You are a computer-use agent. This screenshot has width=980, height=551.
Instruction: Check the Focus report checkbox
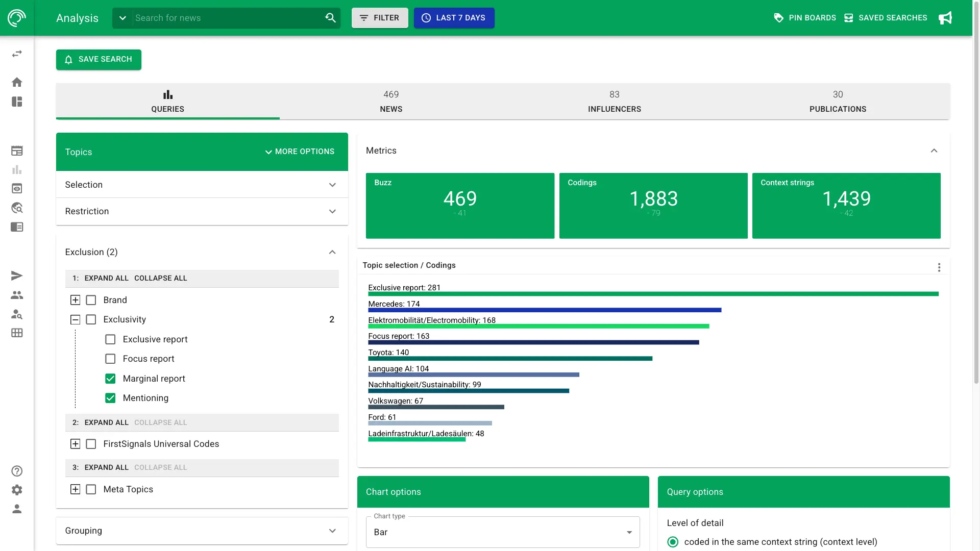click(110, 359)
